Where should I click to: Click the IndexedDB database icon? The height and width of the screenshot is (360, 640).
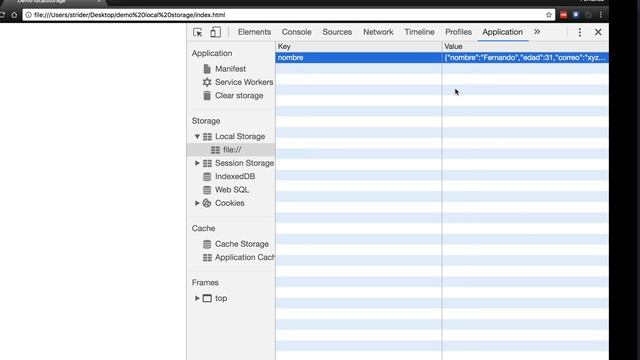click(207, 176)
